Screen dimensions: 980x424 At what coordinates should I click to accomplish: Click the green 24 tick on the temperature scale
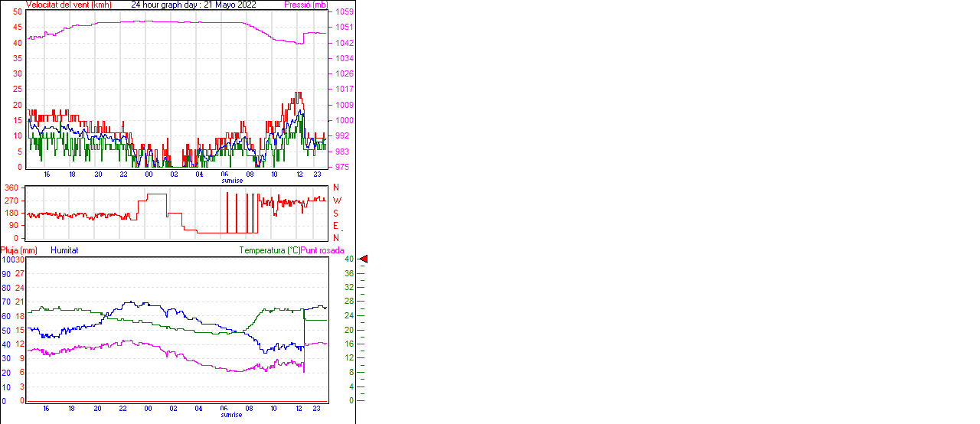[x=349, y=316]
